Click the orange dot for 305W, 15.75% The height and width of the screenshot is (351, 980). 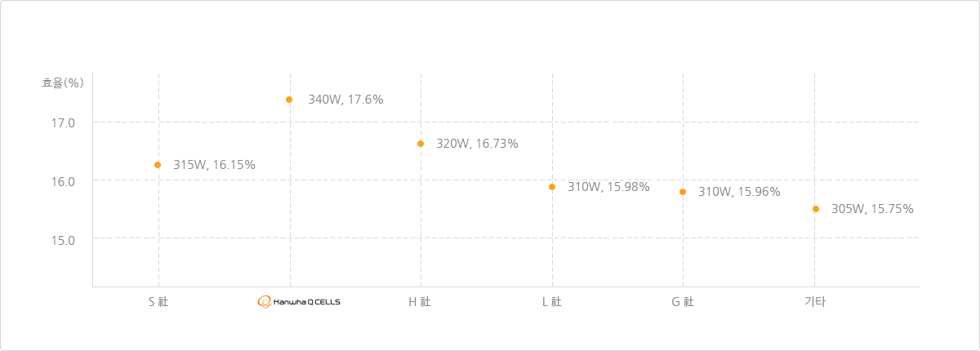[816, 209]
